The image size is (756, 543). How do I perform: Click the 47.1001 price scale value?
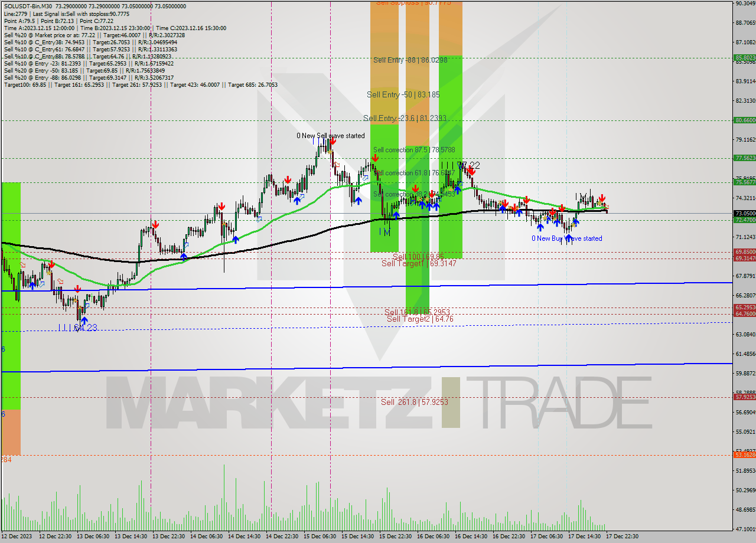pos(745,529)
